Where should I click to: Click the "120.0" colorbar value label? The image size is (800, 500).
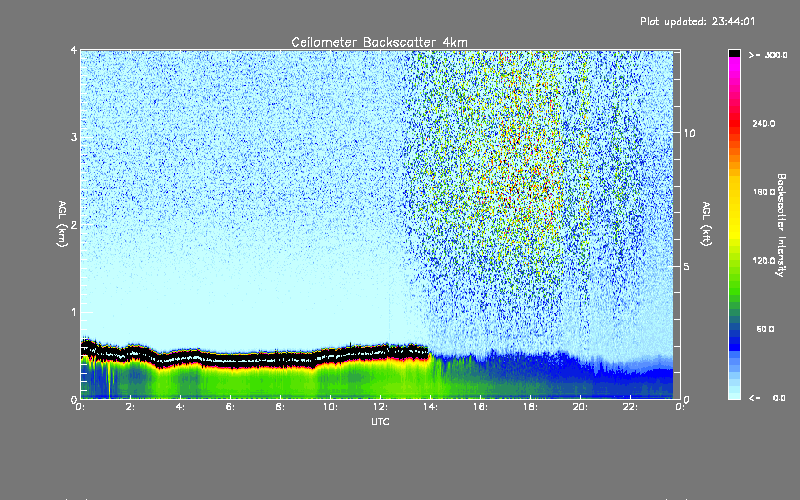point(764,261)
